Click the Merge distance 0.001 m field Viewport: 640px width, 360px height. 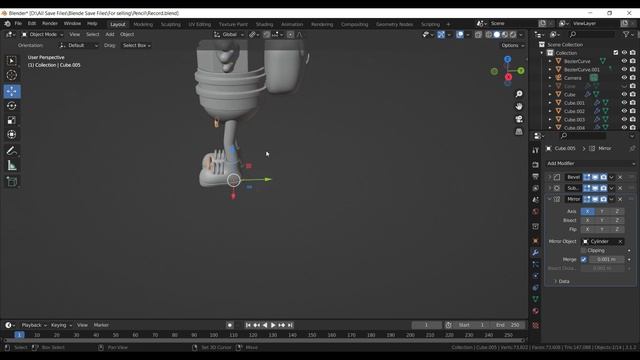tap(607, 260)
